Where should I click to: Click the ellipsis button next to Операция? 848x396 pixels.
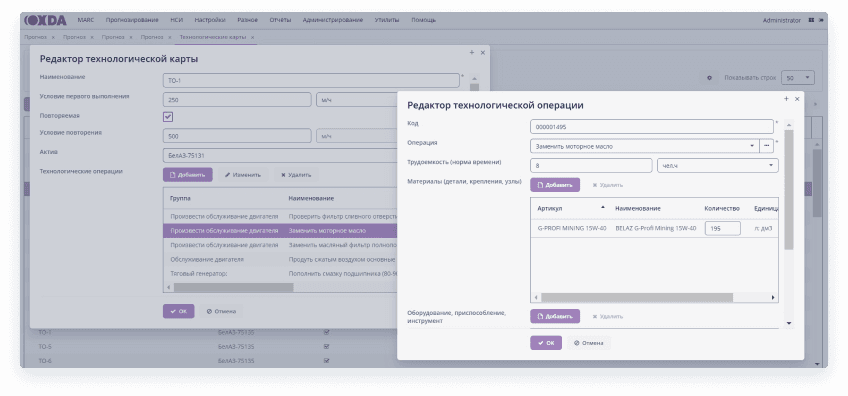click(767, 146)
